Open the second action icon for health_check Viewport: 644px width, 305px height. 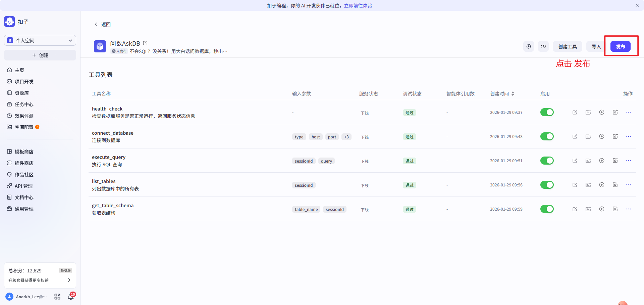588,112
